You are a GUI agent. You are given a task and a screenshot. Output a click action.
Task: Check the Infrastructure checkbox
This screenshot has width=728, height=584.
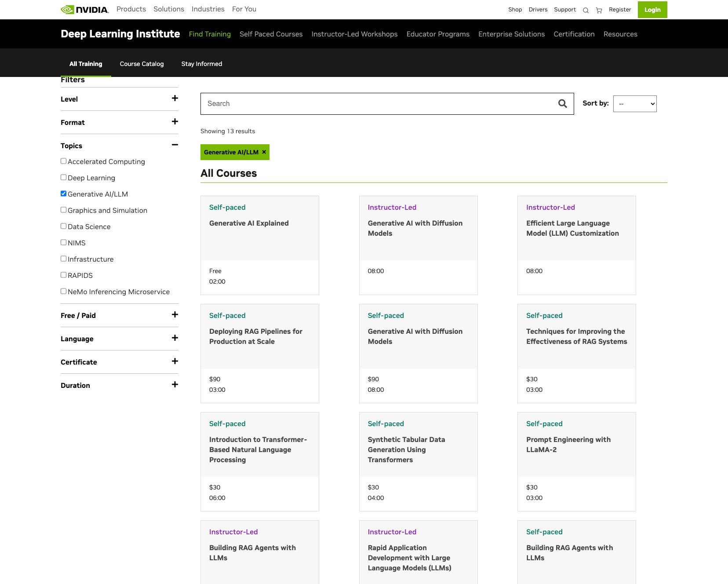click(x=64, y=259)
